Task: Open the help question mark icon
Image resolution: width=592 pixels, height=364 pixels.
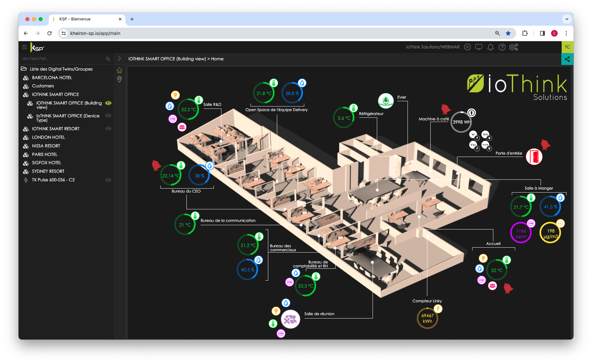Action: pyautogui.click(x=502, y=47)
